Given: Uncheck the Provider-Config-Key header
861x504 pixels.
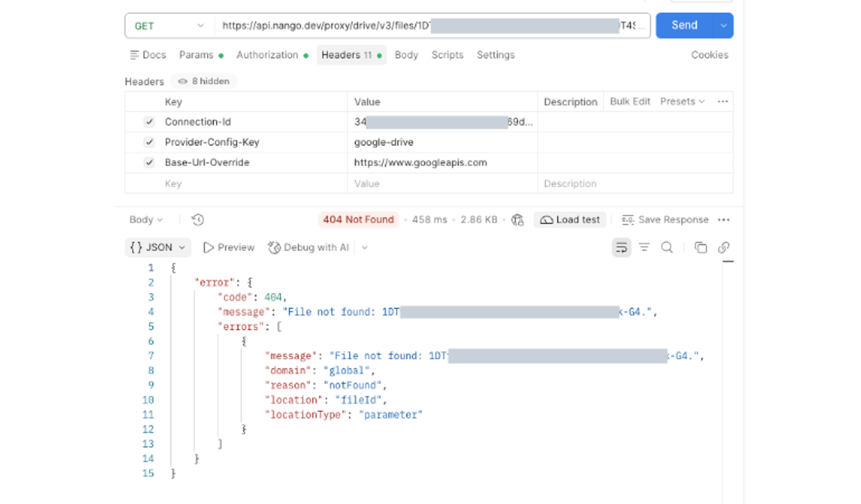Looking at the screenshot, I should coord(149,142).
